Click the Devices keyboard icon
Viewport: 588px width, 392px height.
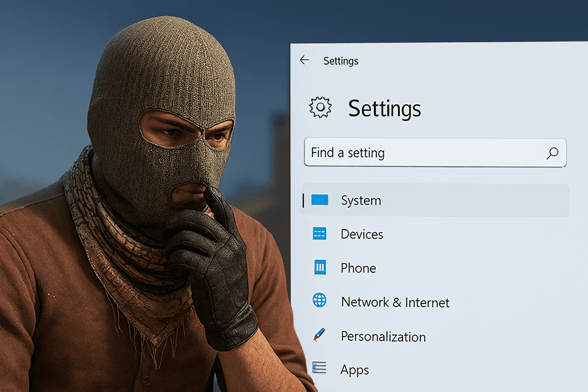[319, 234]
